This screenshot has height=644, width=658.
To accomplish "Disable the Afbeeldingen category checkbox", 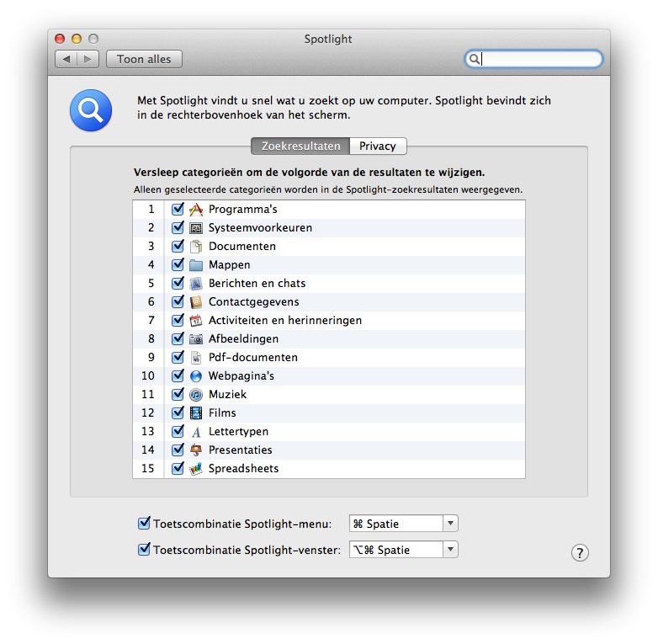I will click(x=178, y=339).
